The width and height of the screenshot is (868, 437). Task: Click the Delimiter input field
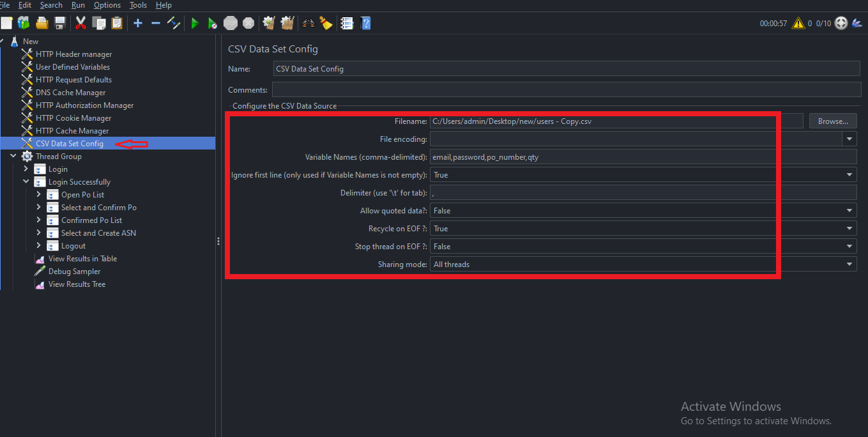coord(643,192)
